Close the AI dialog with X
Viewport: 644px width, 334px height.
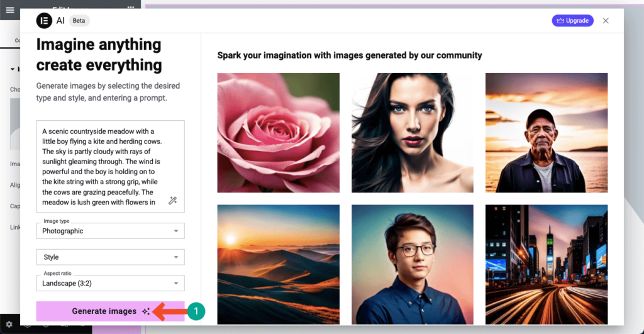point(606,21)
